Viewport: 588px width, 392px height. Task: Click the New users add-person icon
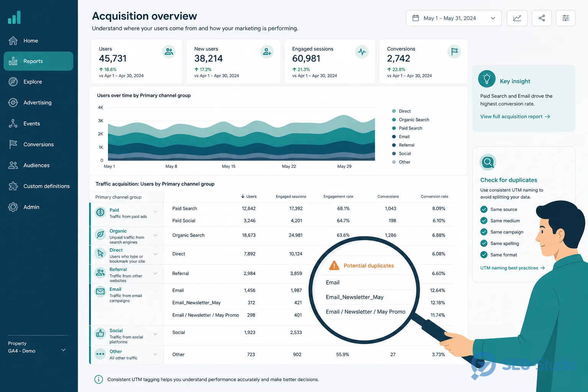267,52
